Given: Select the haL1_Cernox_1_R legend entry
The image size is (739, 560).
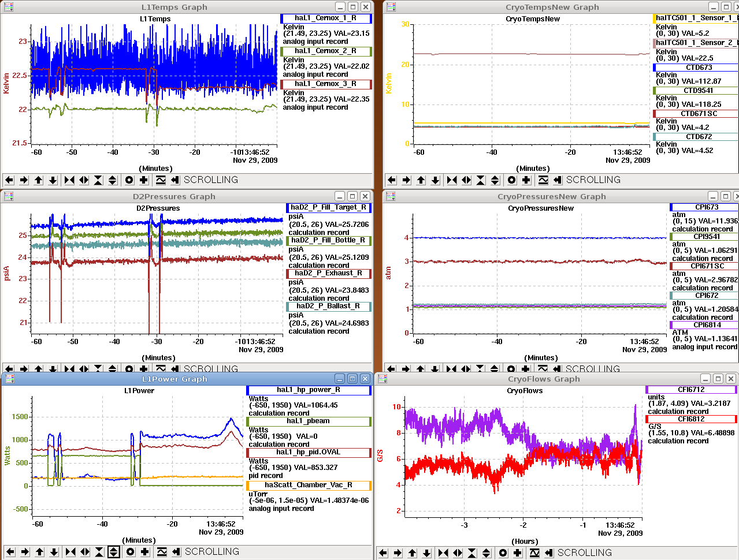Looking at the screenshot, I should pos(326,18).
